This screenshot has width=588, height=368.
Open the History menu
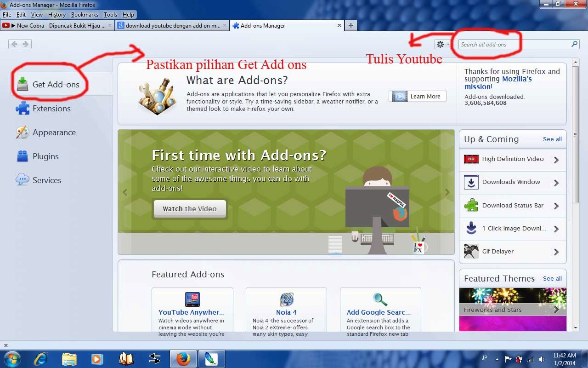point(57,15)
